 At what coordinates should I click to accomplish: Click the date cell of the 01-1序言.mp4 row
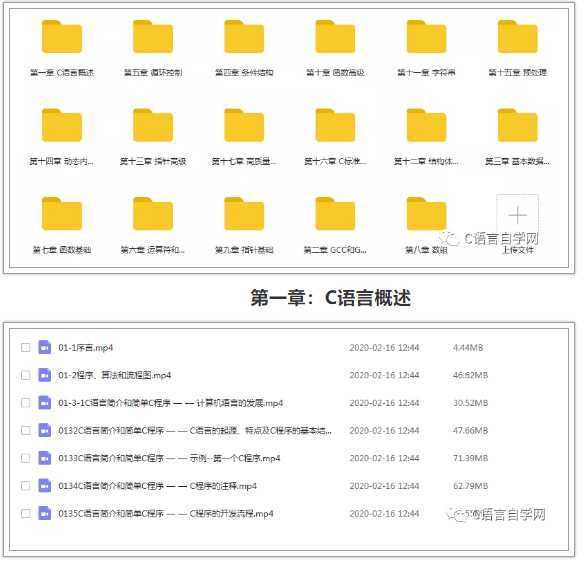click(384, 348)
